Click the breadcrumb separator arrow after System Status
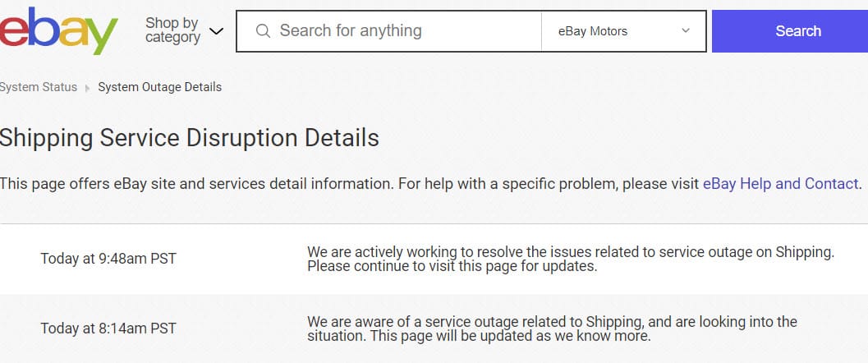The width and height of the screenshot is (868, 363). click(88, 88)
